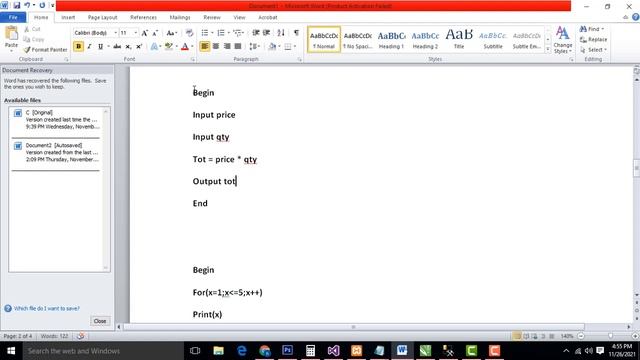Click Increase Indent icon

[267, 33]
